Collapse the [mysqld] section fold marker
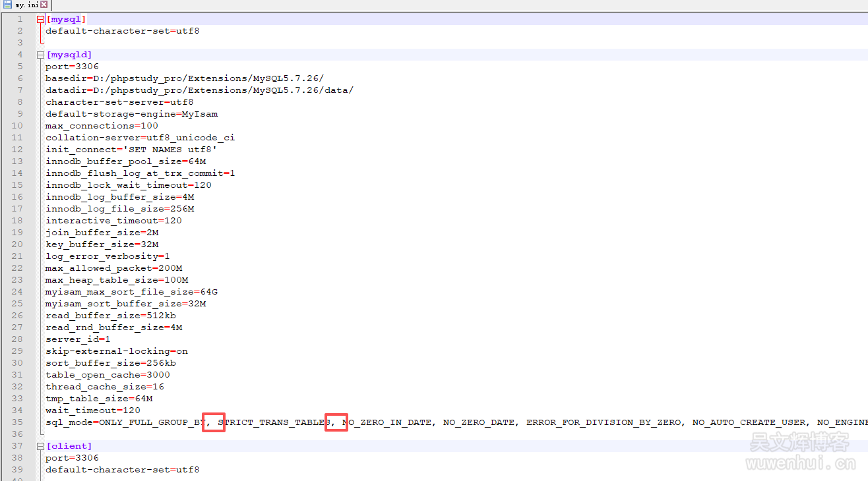The width and height of the screenshot is (868, 481). [x=40, y=55]
